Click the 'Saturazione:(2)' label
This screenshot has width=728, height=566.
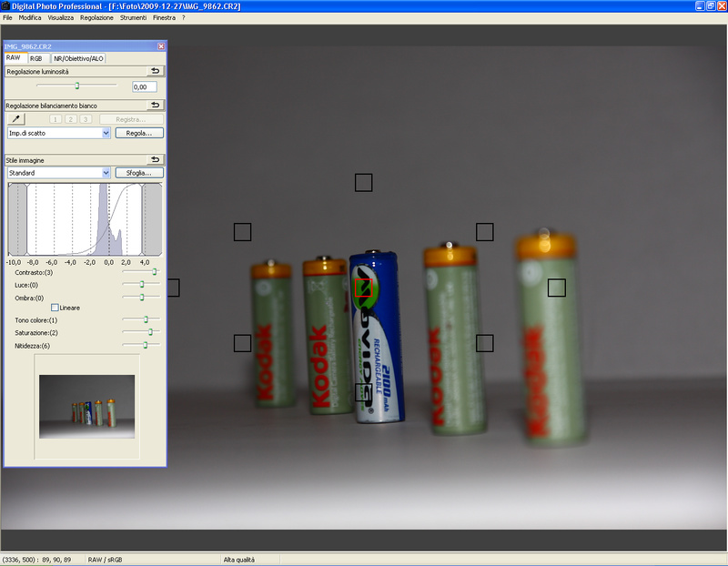click(x=36, y=333)
